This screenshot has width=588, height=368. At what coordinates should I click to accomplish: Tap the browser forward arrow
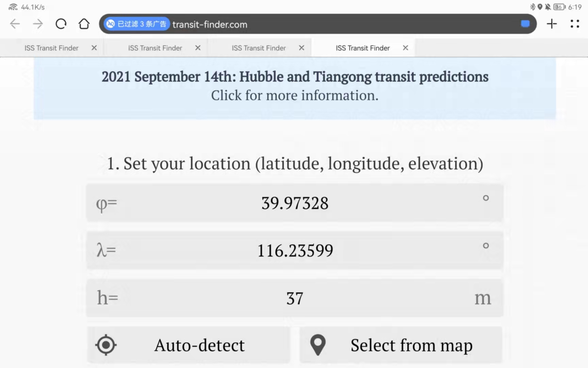[38, 24]
